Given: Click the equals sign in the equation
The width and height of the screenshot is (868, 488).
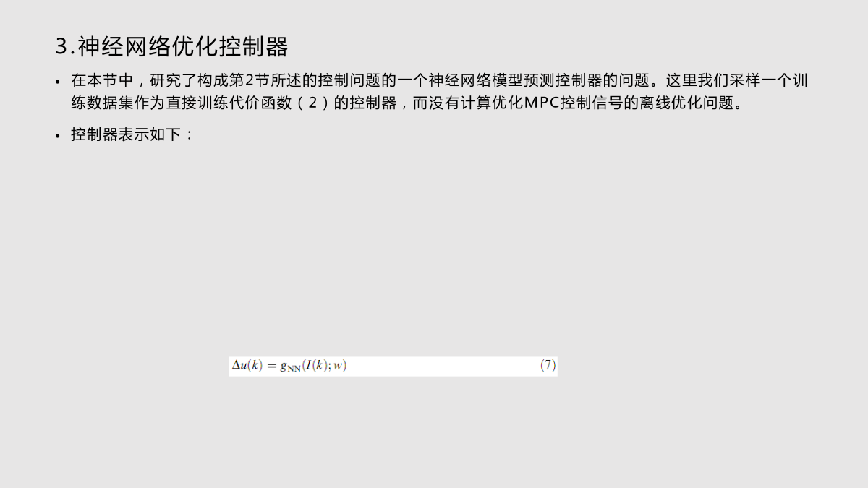Looking at the screenshot, I should [x=270, y=367].
